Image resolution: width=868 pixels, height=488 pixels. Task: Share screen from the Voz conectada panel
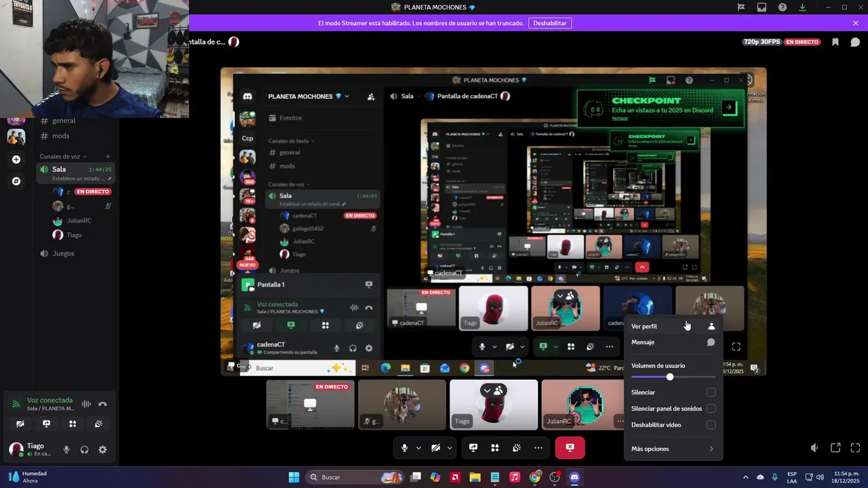[x=46, y=424]
